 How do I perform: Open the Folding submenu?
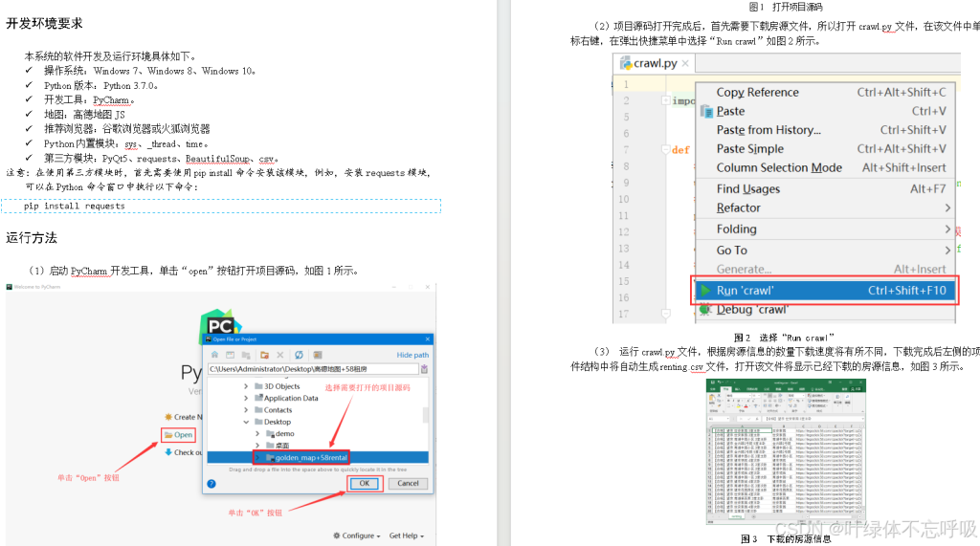tap(825, 229)
